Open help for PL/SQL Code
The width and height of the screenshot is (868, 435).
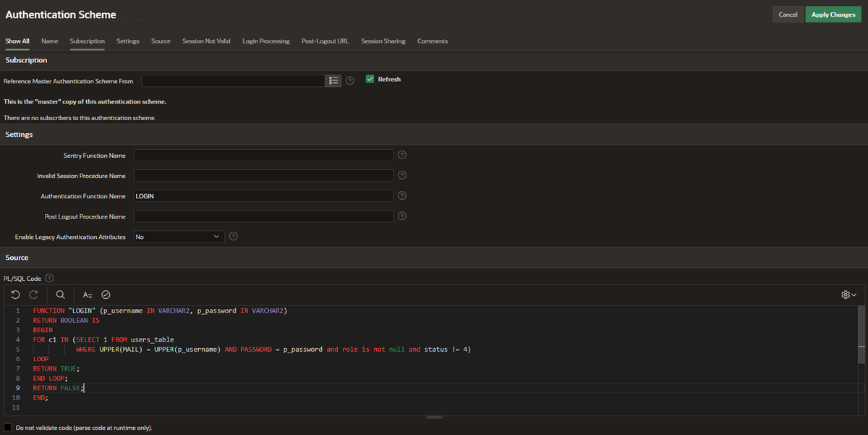pyautogui.click(x=49, y=278)
